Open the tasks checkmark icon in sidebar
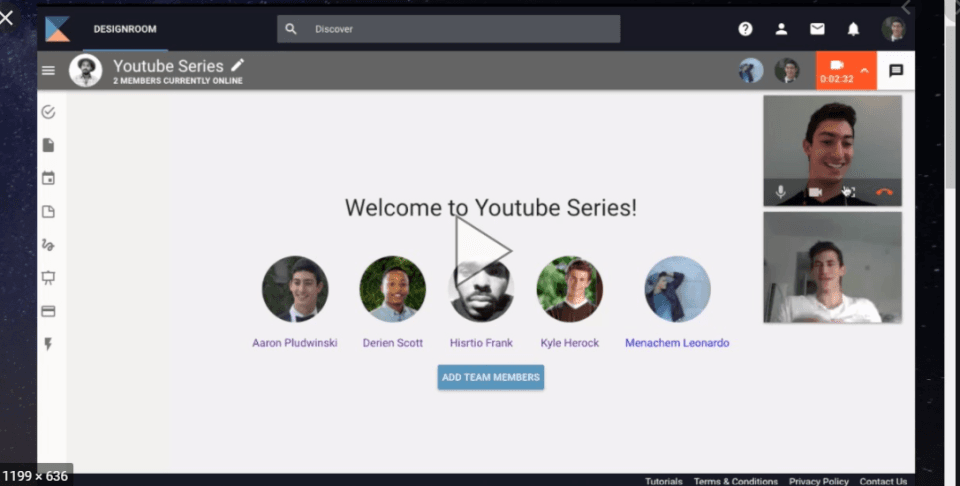 [48, 112]
